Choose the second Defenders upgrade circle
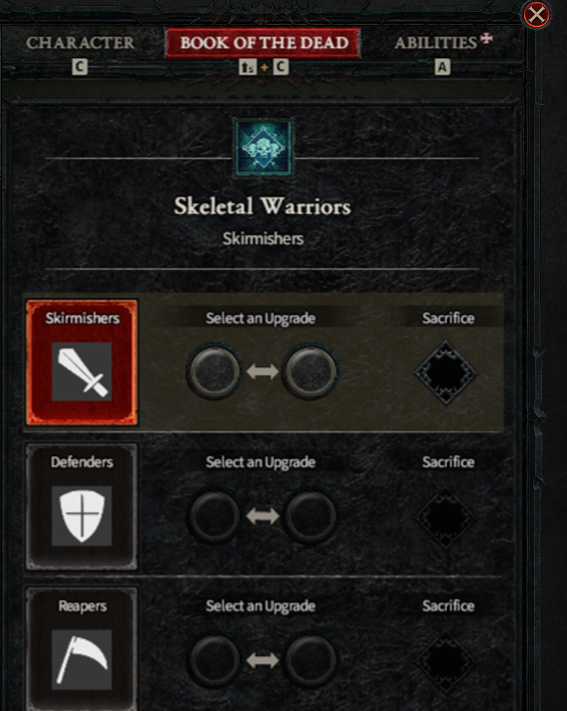567x711 pixels. click(x=311, y=516)
